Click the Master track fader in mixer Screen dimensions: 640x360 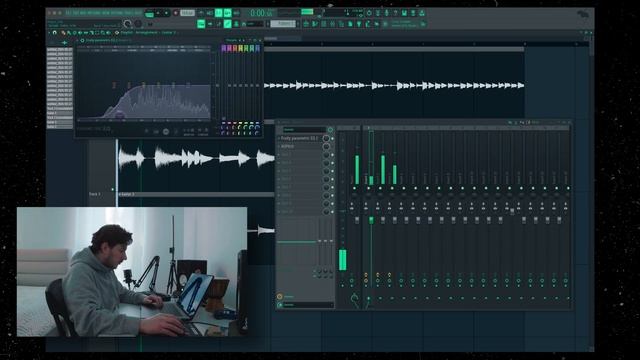pos(357,220)
